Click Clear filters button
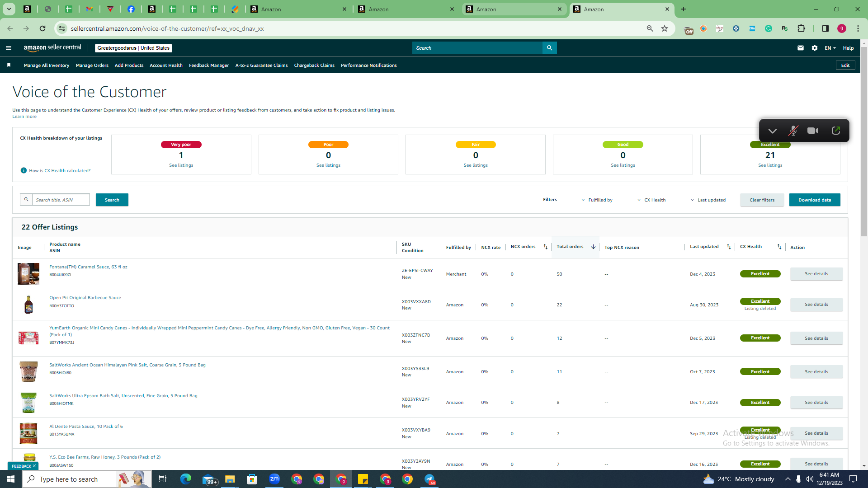This screenshot has width=868, height=488. 762,200
